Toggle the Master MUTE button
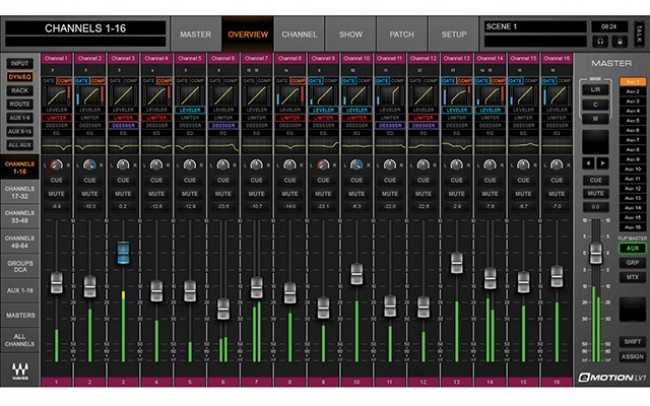The height and width of the screenshot is (406, 650). [x=596, y=193]
